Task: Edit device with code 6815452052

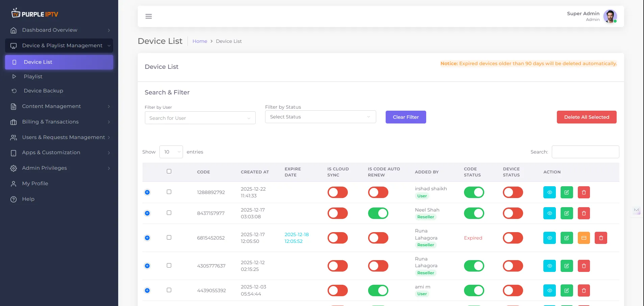Action: point(567,238)
